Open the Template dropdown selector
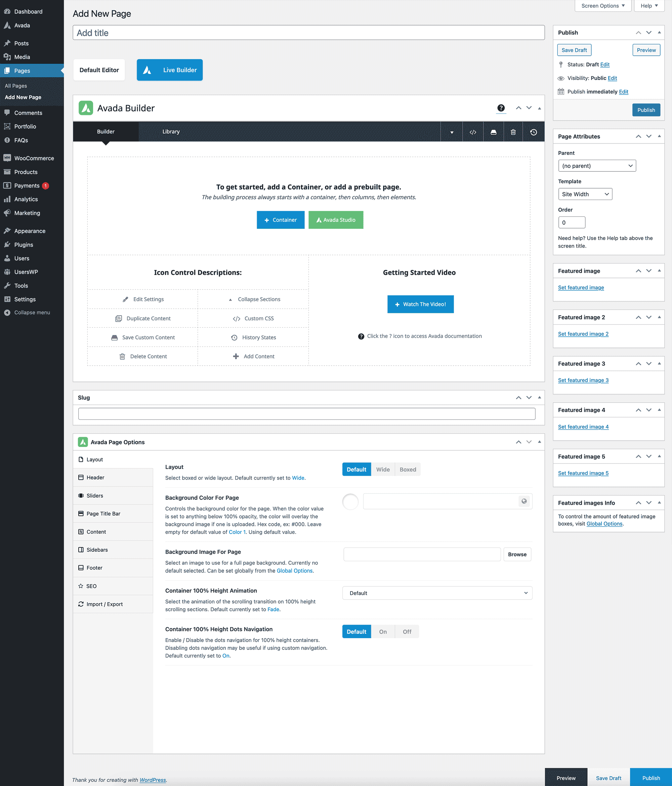The width and height of the screenshot is (672, 786). [585, 194]
